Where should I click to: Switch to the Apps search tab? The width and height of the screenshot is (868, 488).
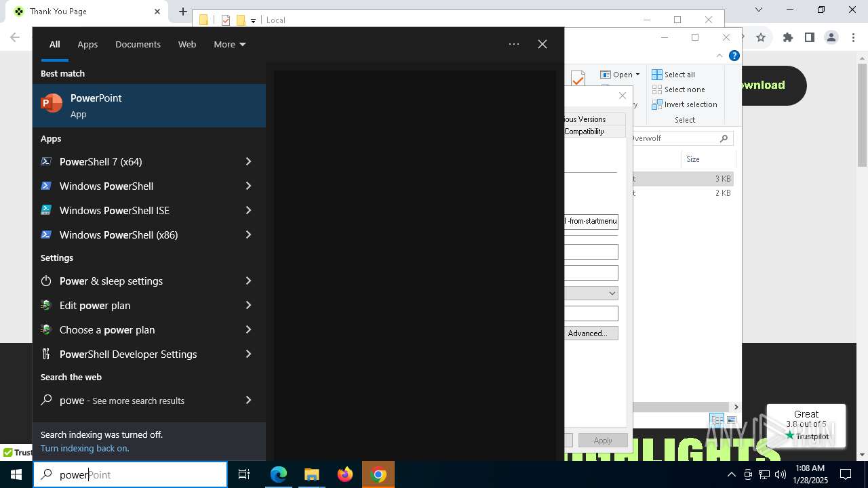point(87,44)
